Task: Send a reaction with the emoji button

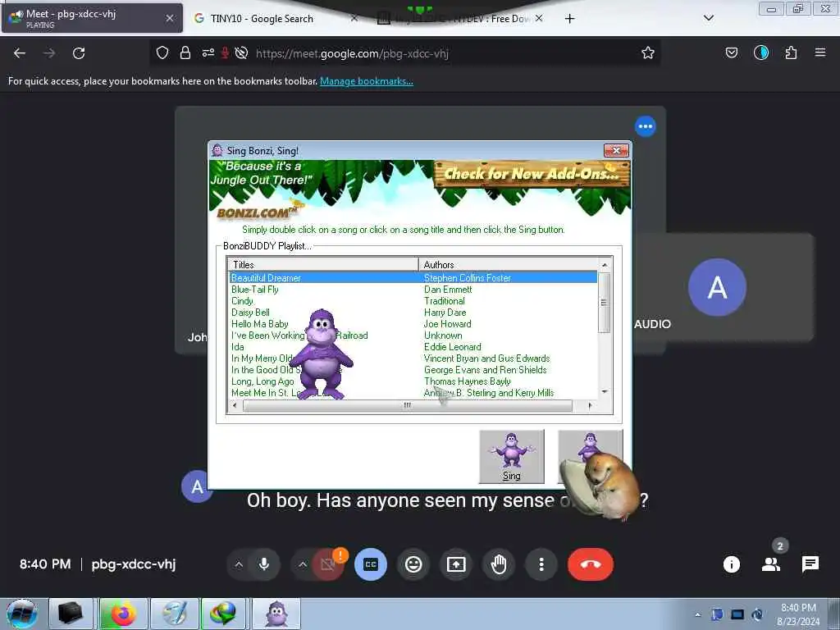Action: [x=413, y=564]
